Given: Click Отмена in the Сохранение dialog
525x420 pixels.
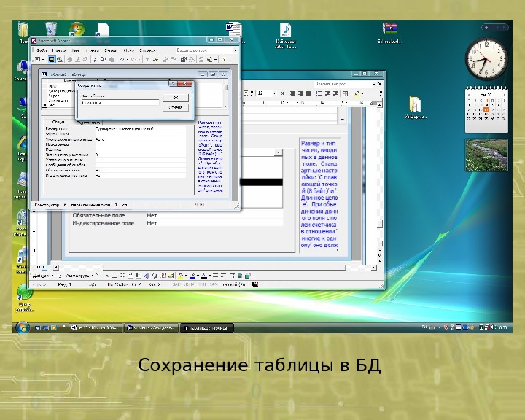Looking at the screenshot, I should (176, 107).
